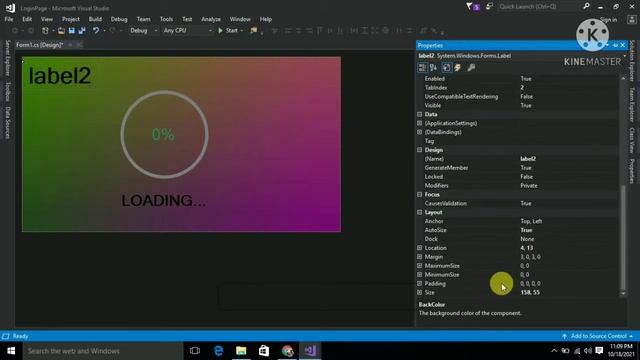
Task: Open the Start button dropdown arrow
Action: (242, 31)
